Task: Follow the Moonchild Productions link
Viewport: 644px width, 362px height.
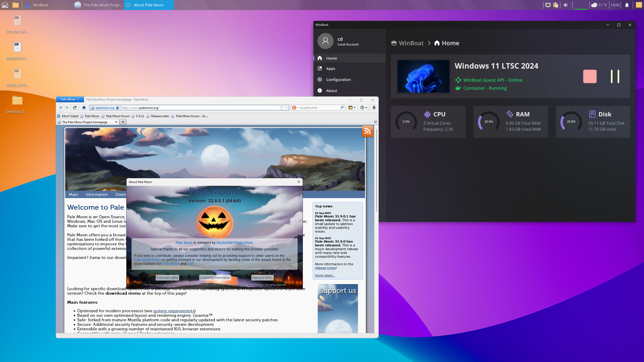Action: (x=234, y=242)
